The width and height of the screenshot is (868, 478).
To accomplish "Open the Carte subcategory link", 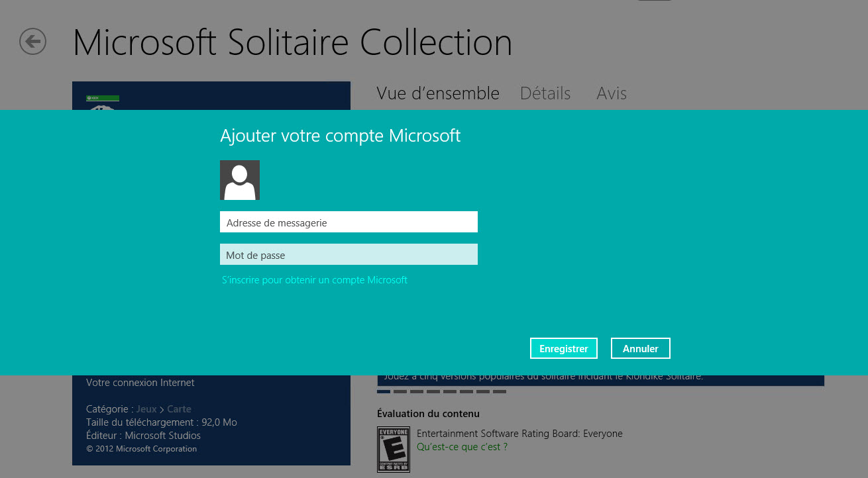I will (x=179, y=409).
